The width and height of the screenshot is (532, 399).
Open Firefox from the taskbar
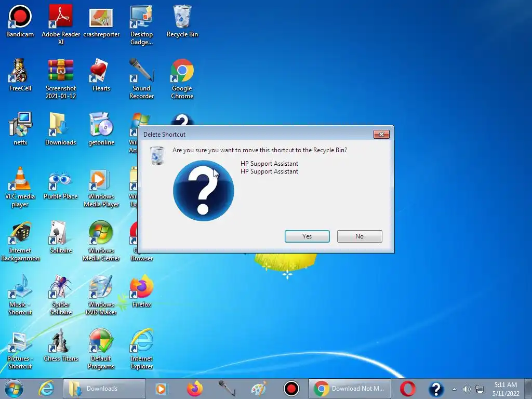pos(194,389)
